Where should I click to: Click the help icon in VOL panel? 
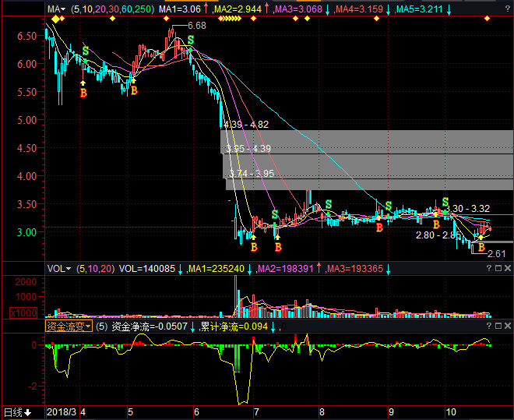tap(488, 269)
